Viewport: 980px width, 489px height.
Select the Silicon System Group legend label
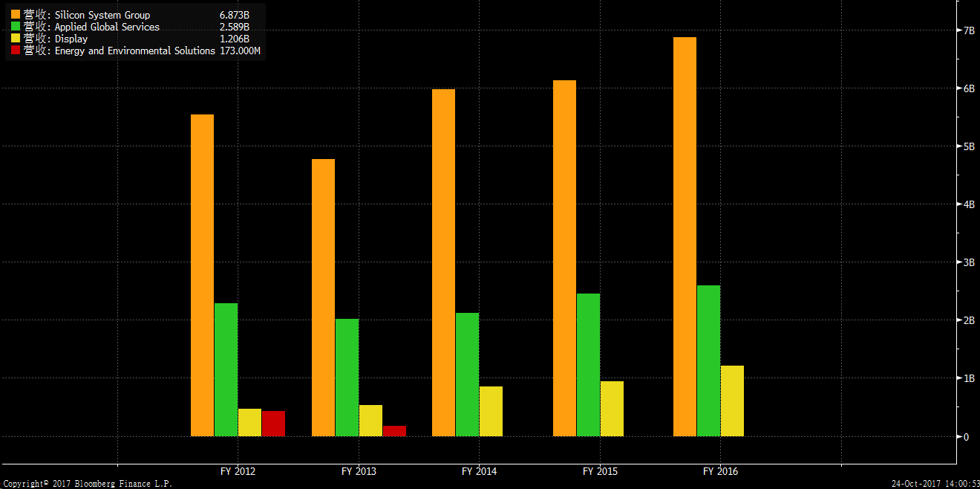[x=102, y=15]
